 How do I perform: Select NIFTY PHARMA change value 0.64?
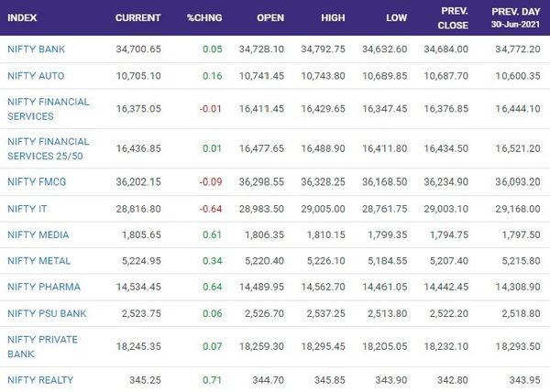(213, 287)
